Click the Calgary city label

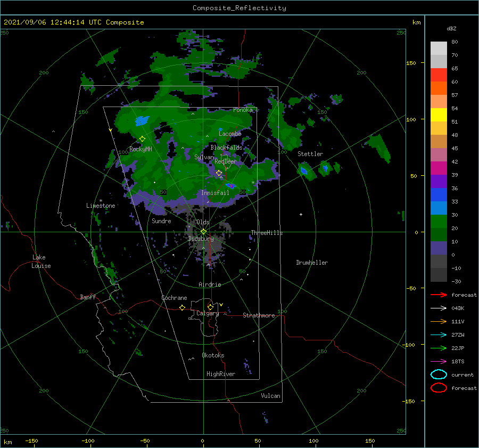click(x=208, y=313)
